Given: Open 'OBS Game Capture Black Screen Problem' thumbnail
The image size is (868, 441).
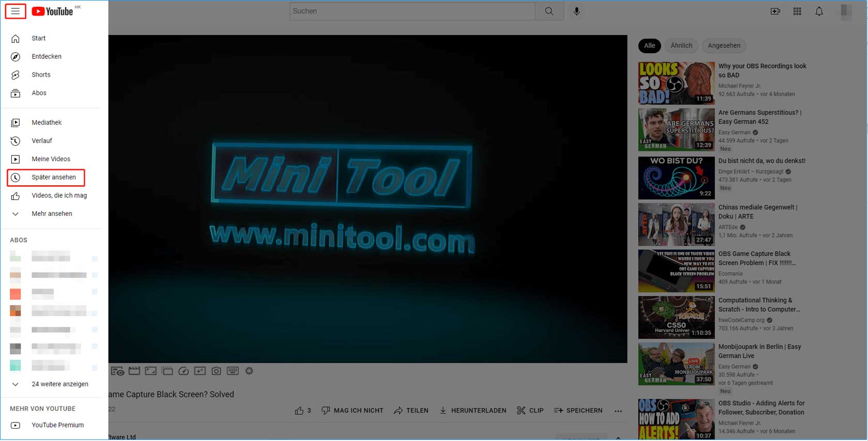Looking at the screenshot, I should [676, 271].
